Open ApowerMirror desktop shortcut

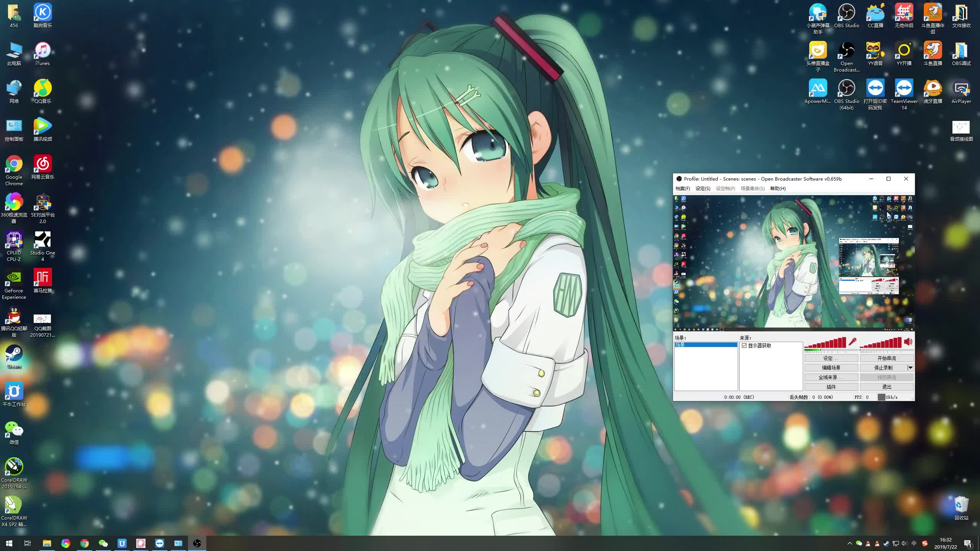(818, 89)
